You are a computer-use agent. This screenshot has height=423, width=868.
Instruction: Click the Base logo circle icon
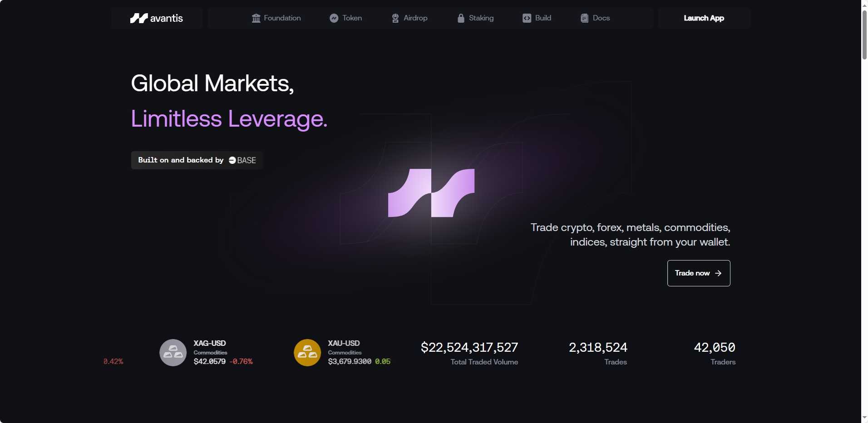[x=232, y=160]
